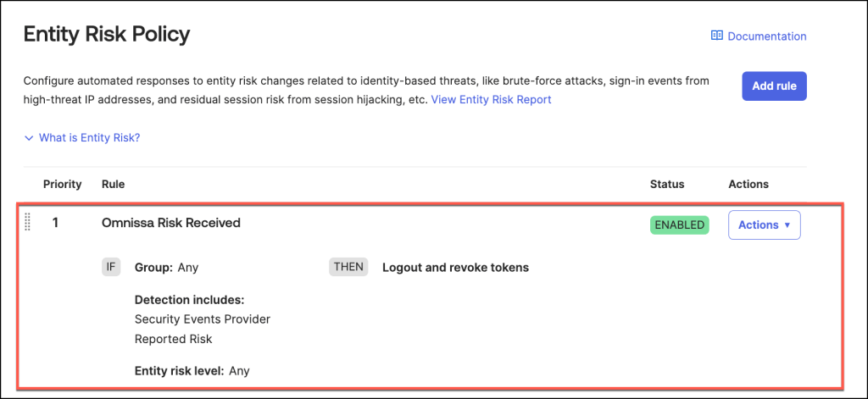
Task: Click the Entity risk level: Any text
Action: [x=192, y=370]
